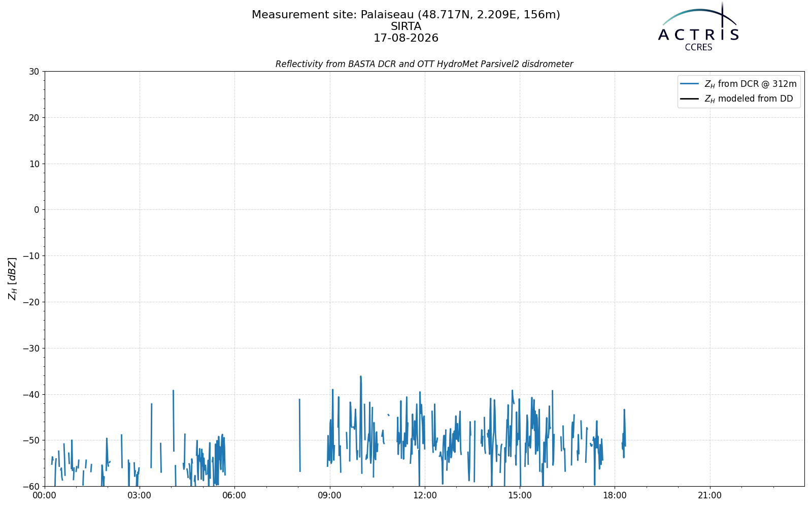812x508 pixels.
Task: Click y-axis tick label '−20'
Action: [30, 302]
